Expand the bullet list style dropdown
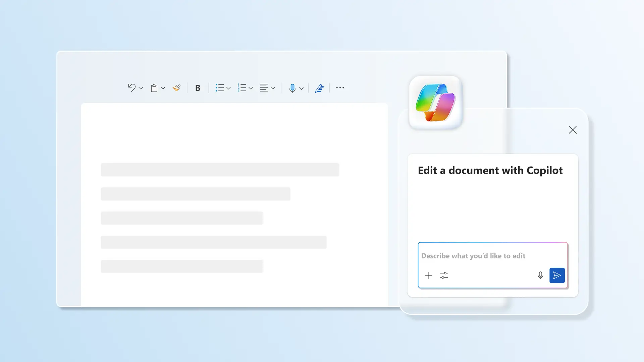Screen dimensions: 644x362 [229, 88]
